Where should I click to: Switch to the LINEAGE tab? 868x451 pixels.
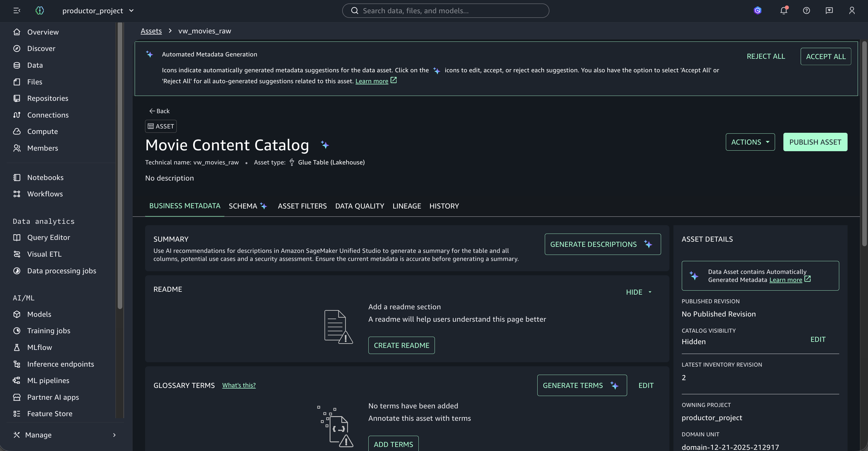(x=407, y=206)
